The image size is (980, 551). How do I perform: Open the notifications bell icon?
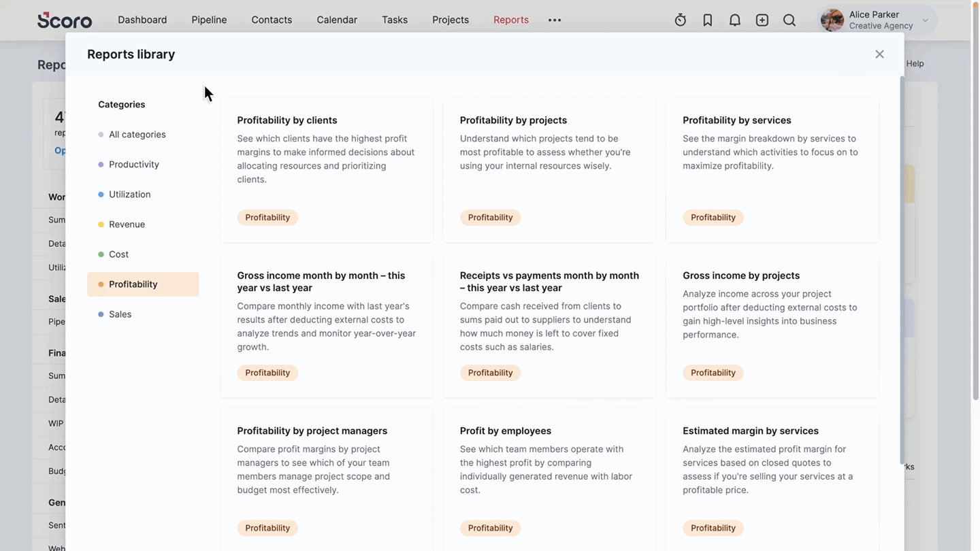pos(735,20)
